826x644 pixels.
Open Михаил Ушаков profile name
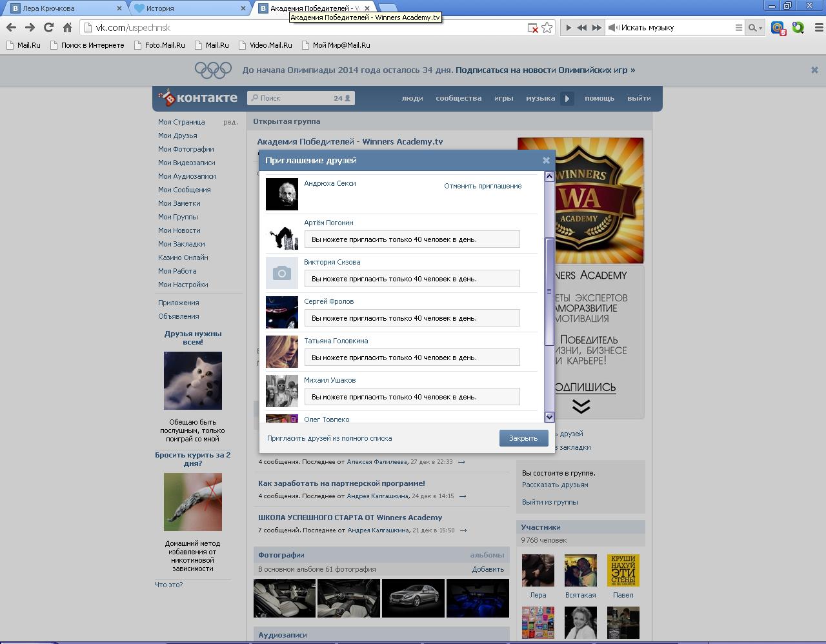point(330,380)
